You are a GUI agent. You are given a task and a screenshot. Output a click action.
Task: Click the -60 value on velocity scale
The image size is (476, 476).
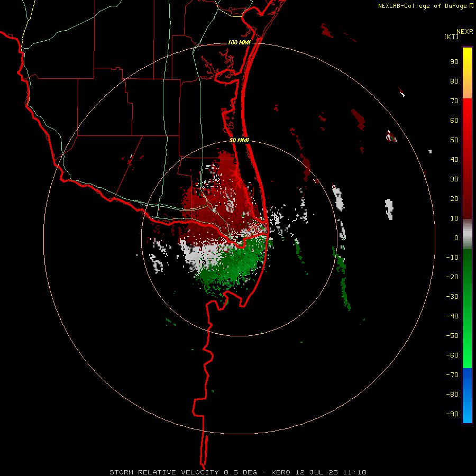452,355
